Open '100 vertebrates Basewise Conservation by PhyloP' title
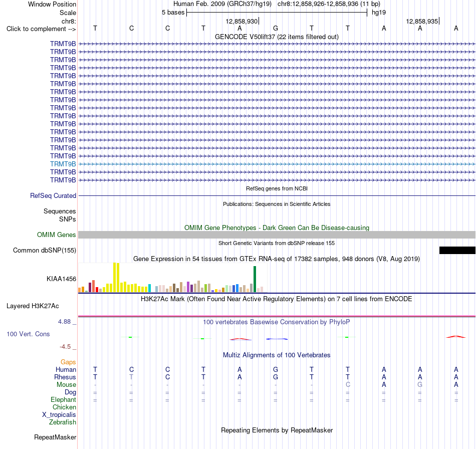 tap(277, 322)
